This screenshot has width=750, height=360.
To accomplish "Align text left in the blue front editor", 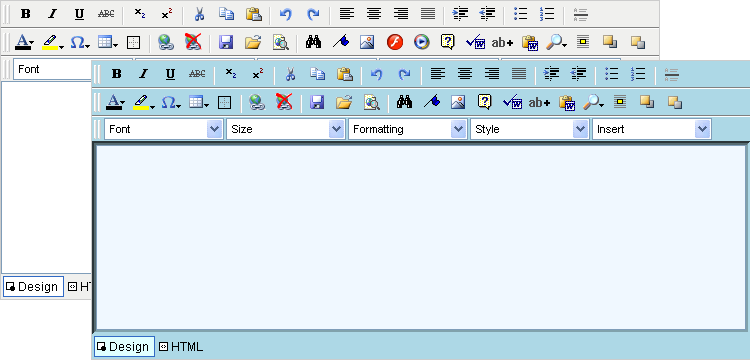I will [438, 74].
